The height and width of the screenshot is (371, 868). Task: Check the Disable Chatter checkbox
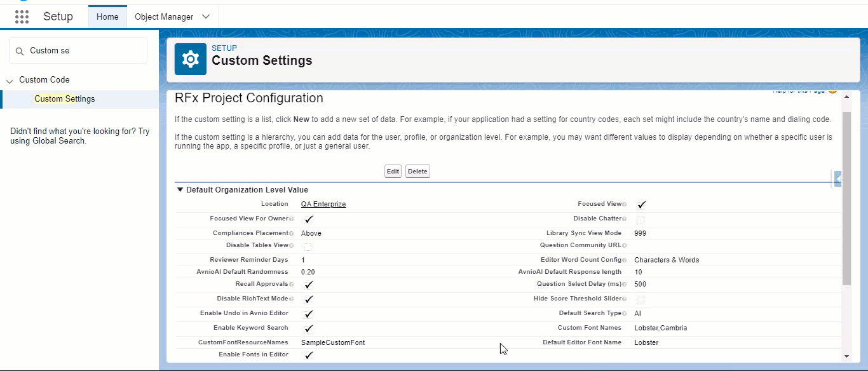point(641,220)
